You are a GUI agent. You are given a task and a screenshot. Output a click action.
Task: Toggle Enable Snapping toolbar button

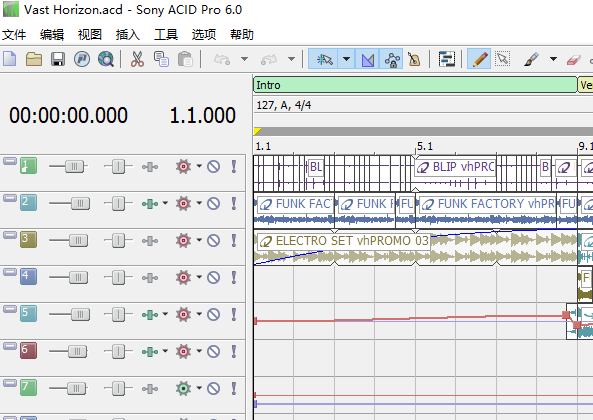pyautogui.click(x=323, y=59)
